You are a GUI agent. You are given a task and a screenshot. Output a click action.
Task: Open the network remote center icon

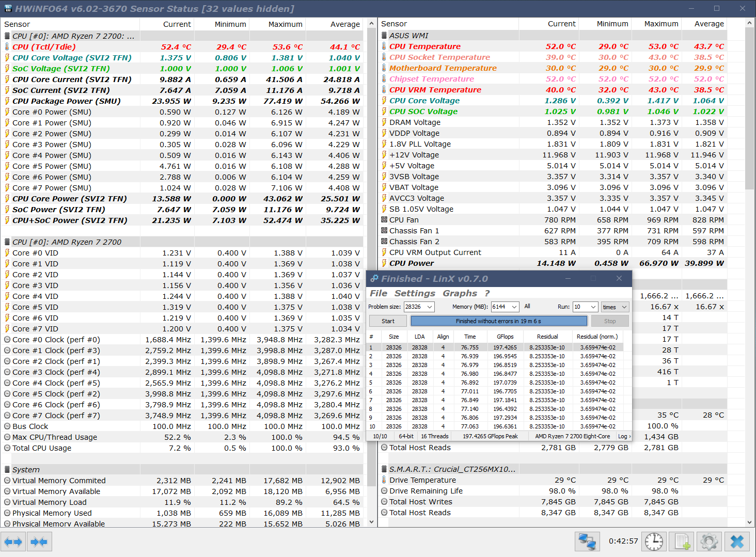coord(587,542)
